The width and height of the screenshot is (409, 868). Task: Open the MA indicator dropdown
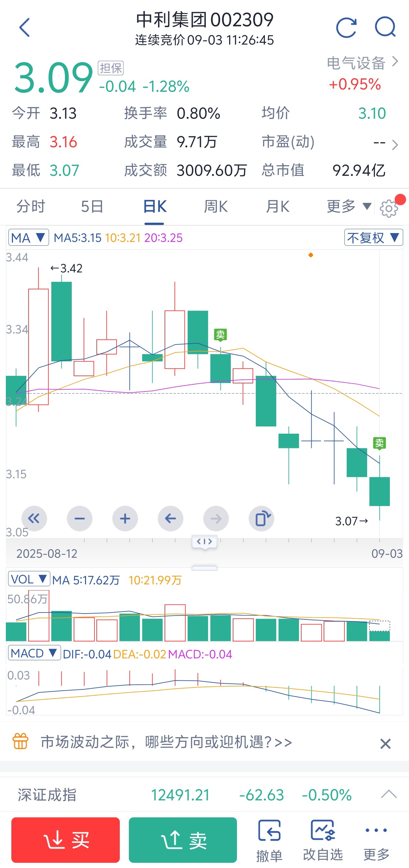tap(29, 238)
